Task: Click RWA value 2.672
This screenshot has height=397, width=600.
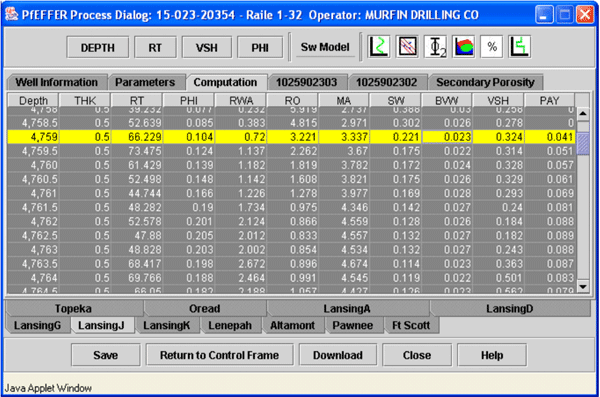Action: (x=241, y=263)
